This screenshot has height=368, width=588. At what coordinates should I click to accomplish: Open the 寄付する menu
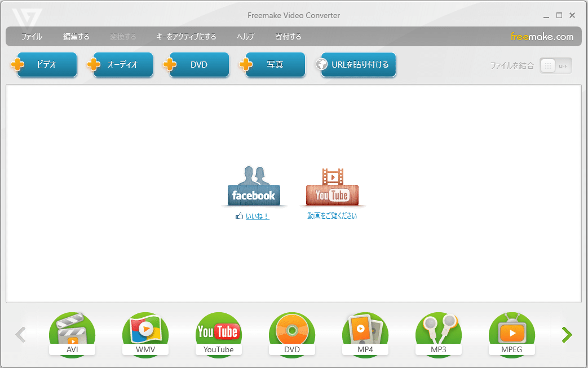(x=288, y=37)
